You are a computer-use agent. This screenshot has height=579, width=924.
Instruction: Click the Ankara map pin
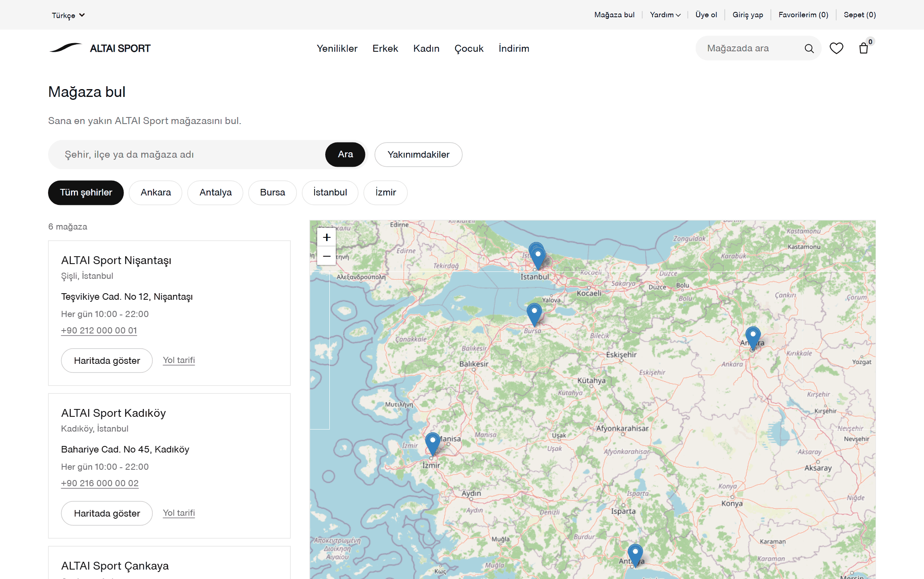click(753, 338)
